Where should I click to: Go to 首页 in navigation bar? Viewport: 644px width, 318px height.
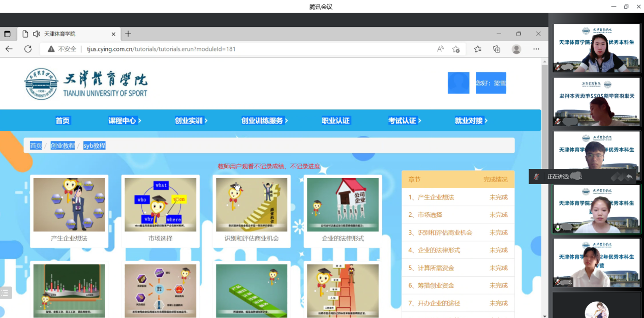pyautogui.click(x=63, y=121)
